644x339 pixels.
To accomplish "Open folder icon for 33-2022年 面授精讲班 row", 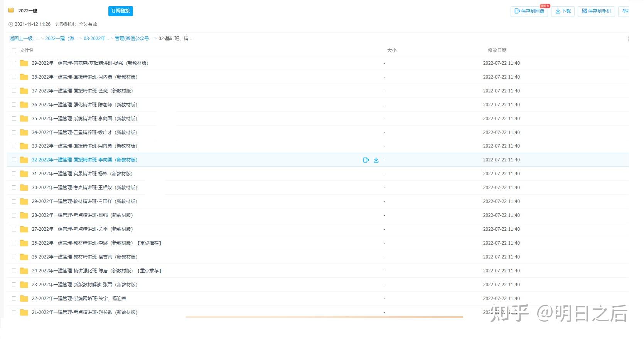I will [x=24, y=146].
